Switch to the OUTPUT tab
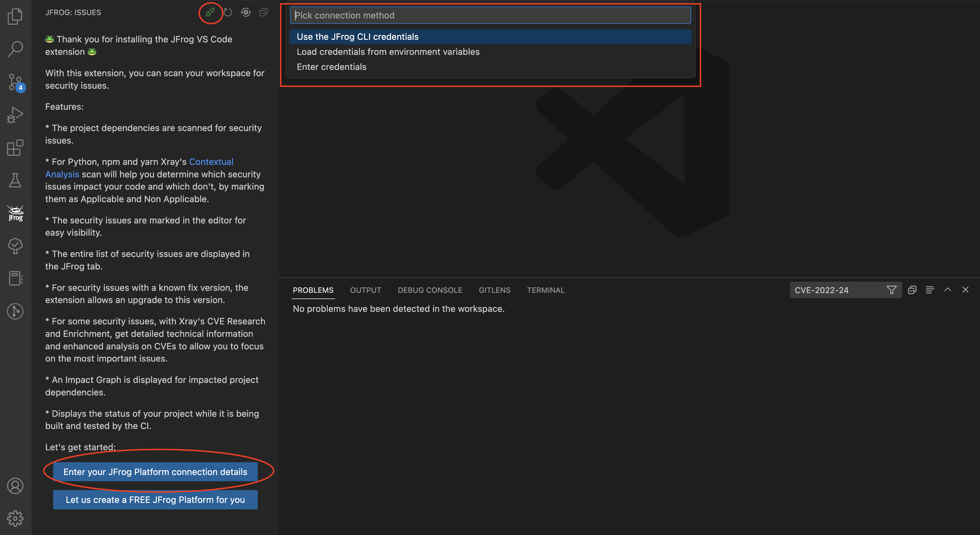The height and width of the screenshot is (535, 980). 365,290
